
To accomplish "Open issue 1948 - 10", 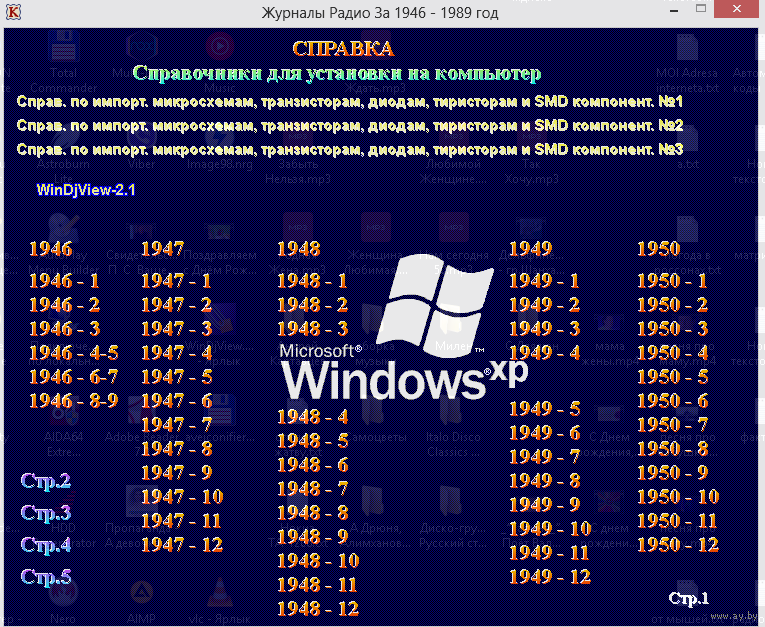I will tap(318, 561).
